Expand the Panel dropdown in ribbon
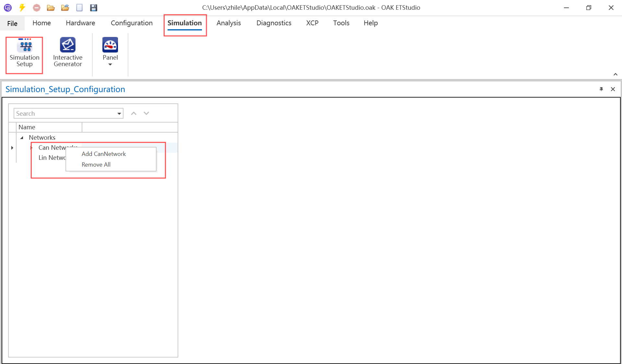Viewport: 622px width, 364px height. pyautogui.click(x=110, y=64)
